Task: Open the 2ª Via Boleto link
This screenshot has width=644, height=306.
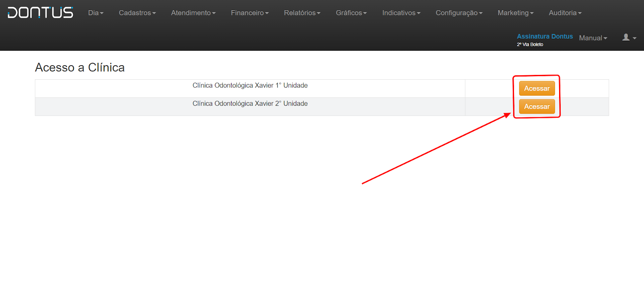Action: click(530, 45)
